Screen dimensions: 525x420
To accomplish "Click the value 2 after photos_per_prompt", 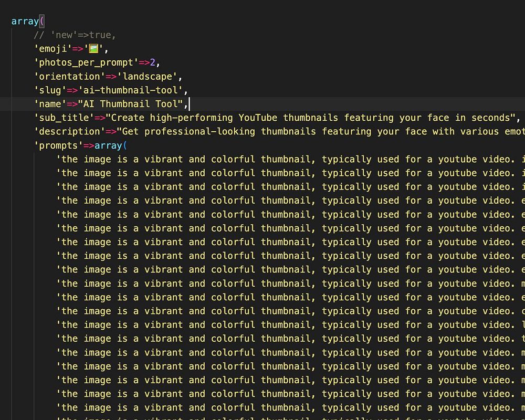I will [x=153, y=62].
